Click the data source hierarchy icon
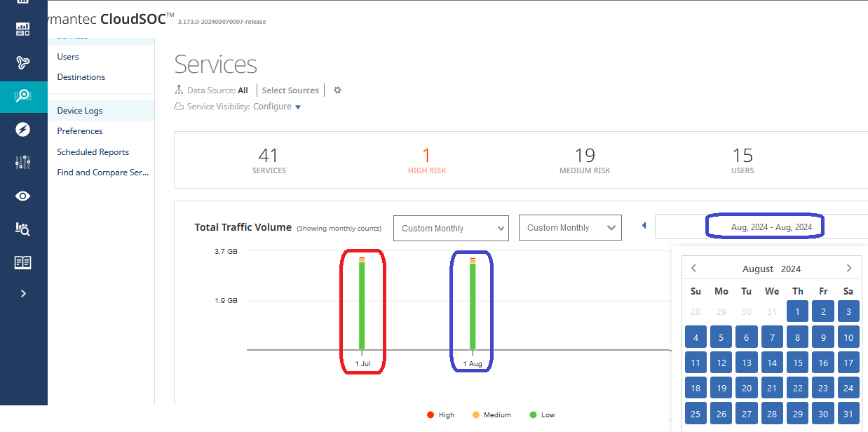868x432 pixels. click(179, 90)
